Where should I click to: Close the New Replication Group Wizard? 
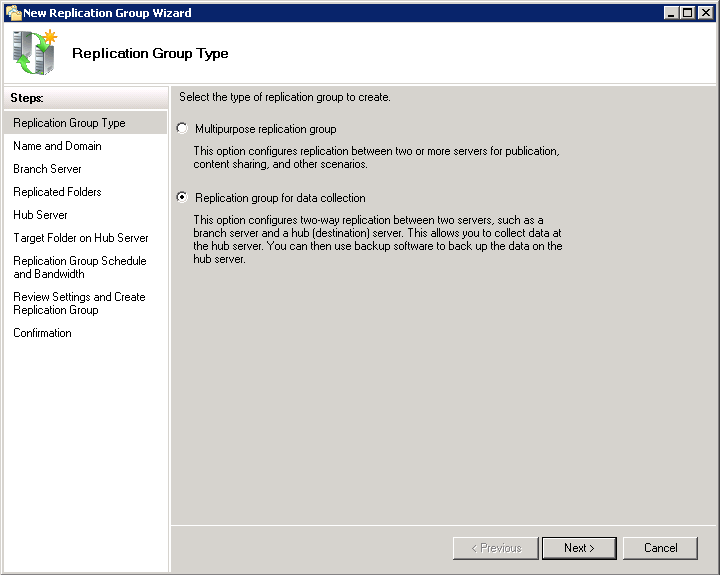point(705,13)
